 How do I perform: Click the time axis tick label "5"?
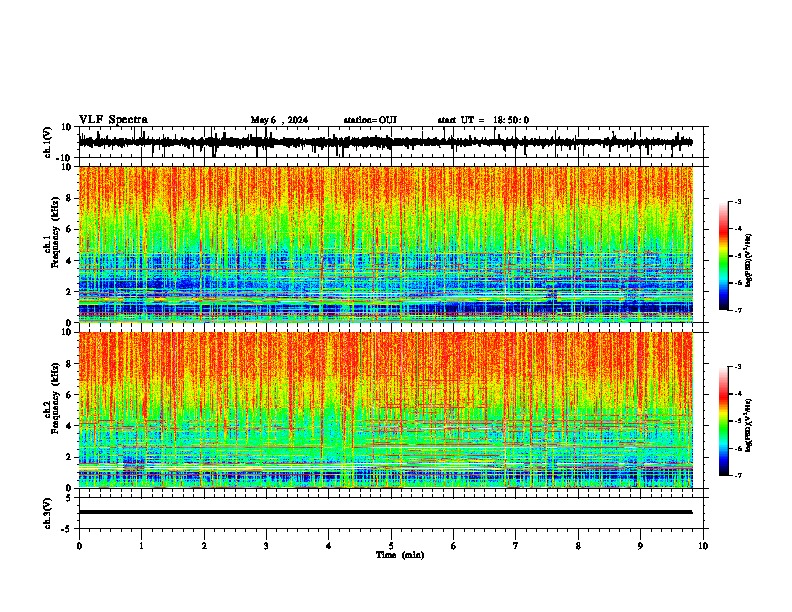391,545
